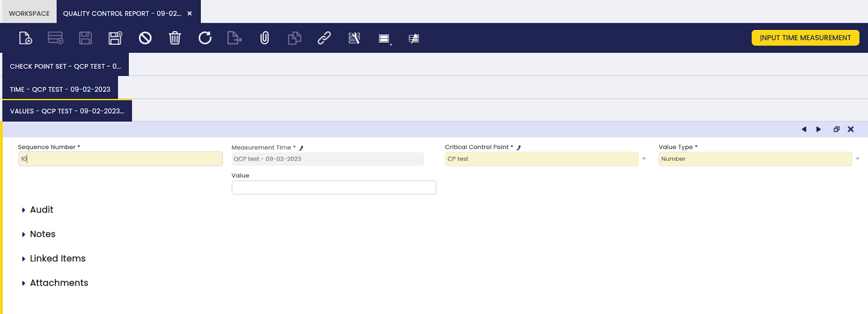Click into the Value input field

point(334,188)
